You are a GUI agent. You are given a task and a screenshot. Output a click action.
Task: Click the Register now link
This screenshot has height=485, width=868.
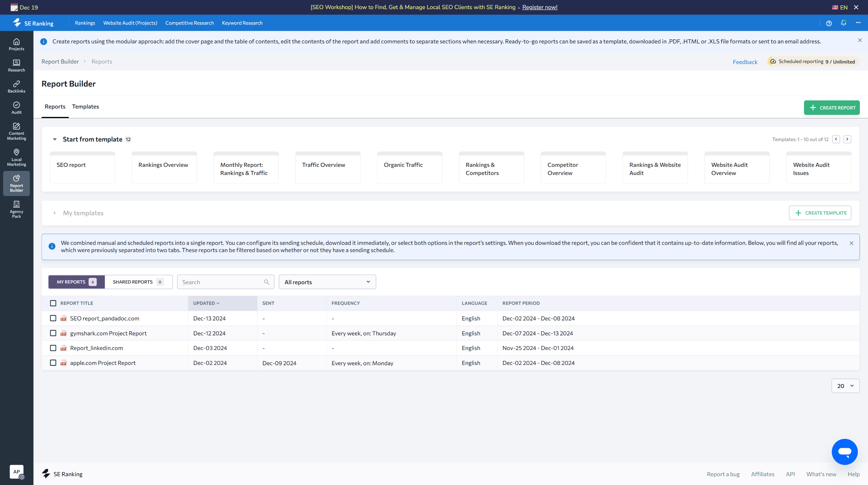(x=539, y=7)
